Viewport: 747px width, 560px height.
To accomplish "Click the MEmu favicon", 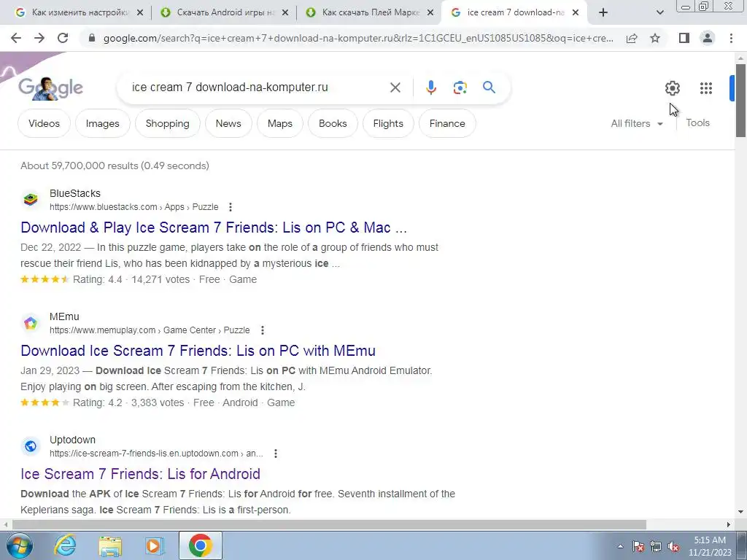I will click(x=31, y=323).
